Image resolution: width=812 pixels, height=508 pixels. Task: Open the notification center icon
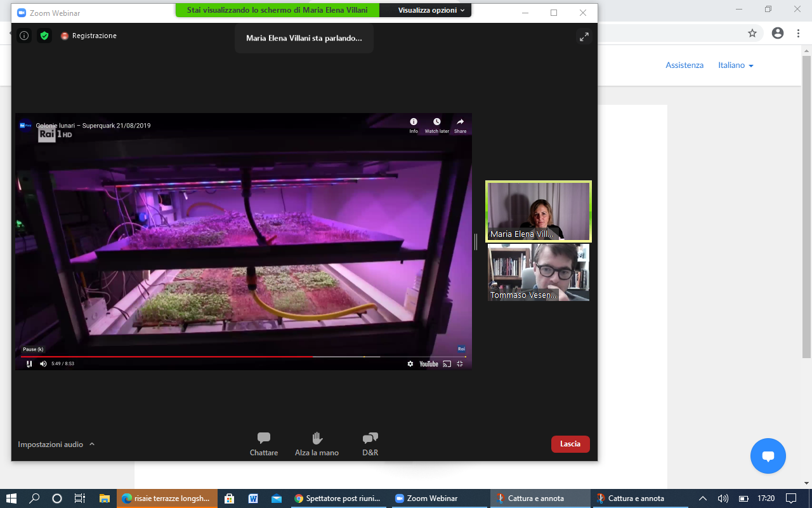tap(791, 498)
